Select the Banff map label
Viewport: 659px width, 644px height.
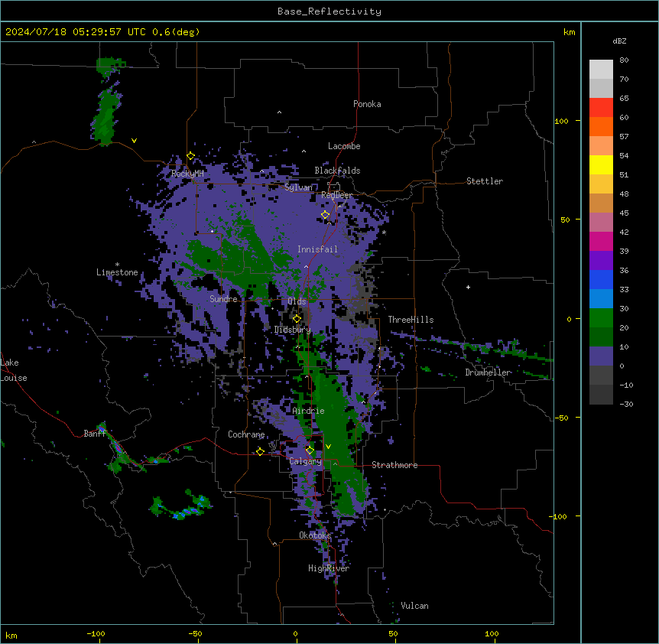tap(95, 434)
